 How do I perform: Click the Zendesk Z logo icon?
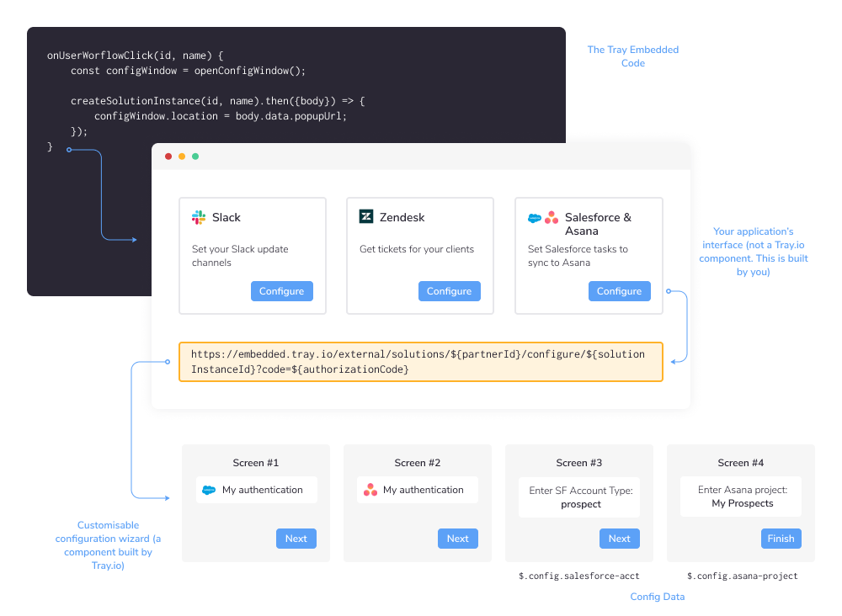click(365, 216)
